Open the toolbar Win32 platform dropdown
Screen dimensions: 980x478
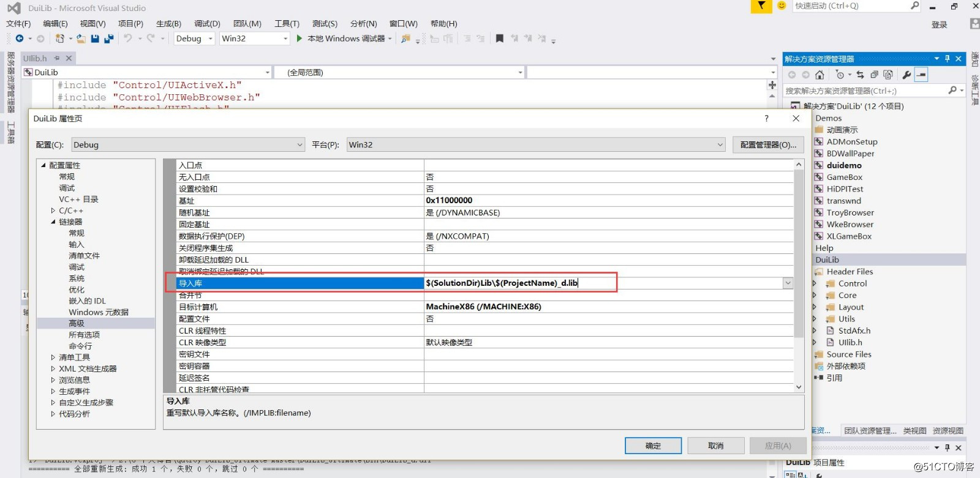point(285,39)
